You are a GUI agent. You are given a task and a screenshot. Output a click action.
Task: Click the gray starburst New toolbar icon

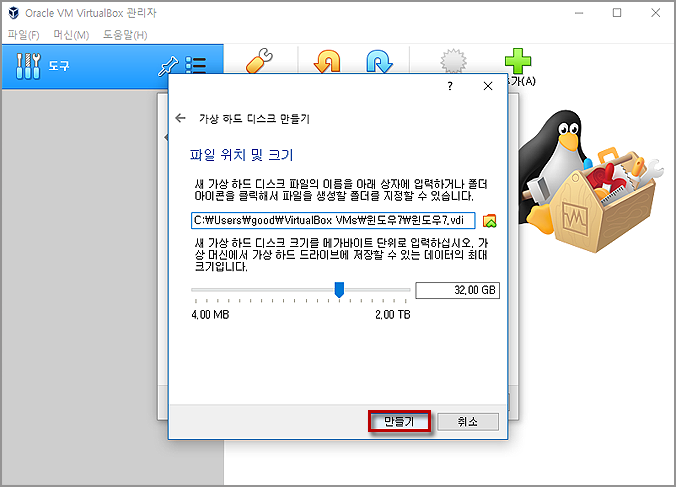[453, 61]
